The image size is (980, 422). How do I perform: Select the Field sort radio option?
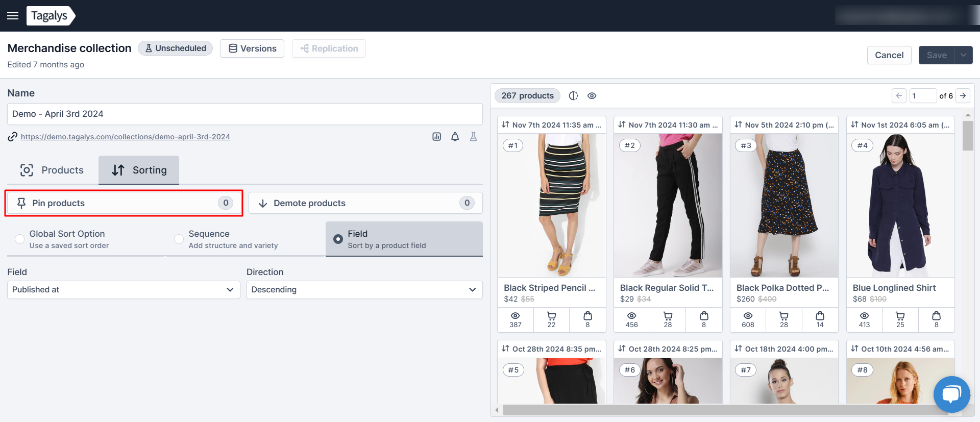[338, 239]
